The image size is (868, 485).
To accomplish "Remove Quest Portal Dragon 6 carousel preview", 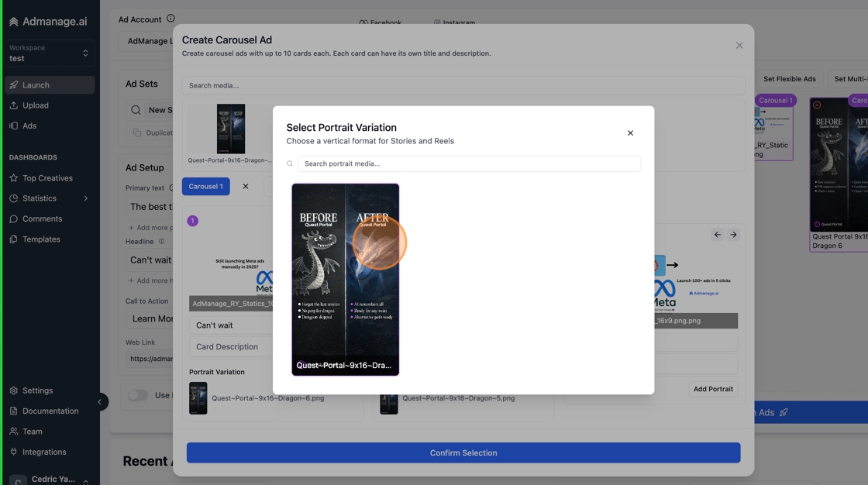I will [817, 105].
